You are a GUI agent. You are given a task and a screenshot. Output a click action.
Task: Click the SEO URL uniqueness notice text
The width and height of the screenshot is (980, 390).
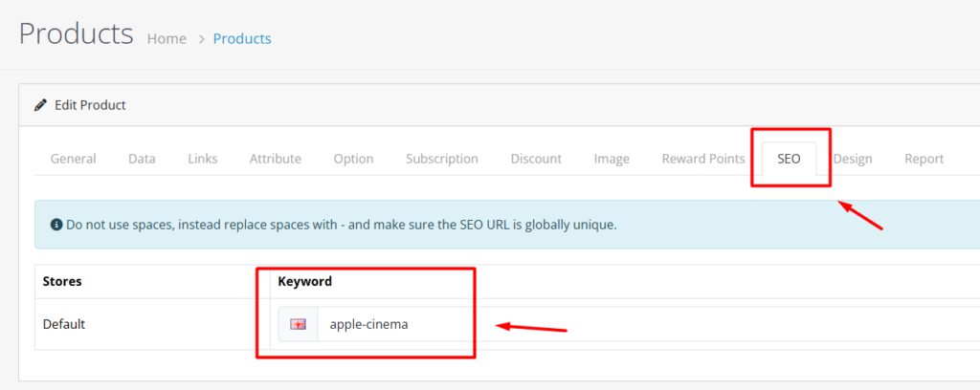(342, 224)
